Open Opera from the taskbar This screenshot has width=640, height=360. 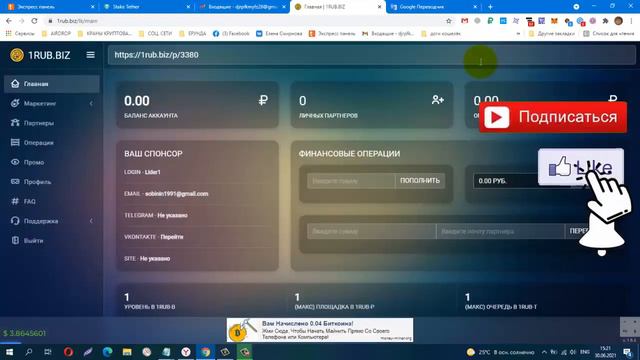point(68,352)
